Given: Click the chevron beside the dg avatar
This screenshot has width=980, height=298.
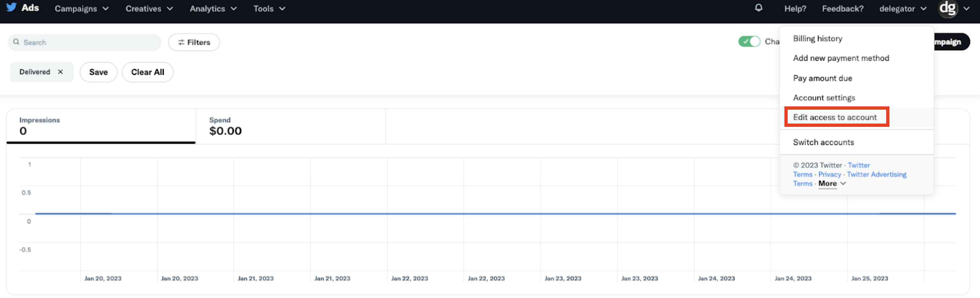Looking at the screenshot, I should coord(966,8).
